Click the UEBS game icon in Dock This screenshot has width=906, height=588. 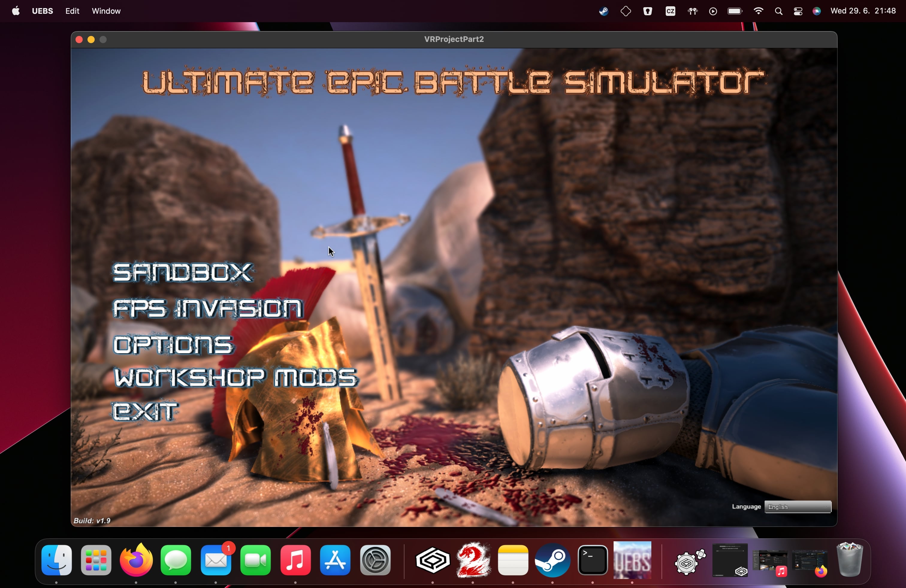tap(632, 560)
